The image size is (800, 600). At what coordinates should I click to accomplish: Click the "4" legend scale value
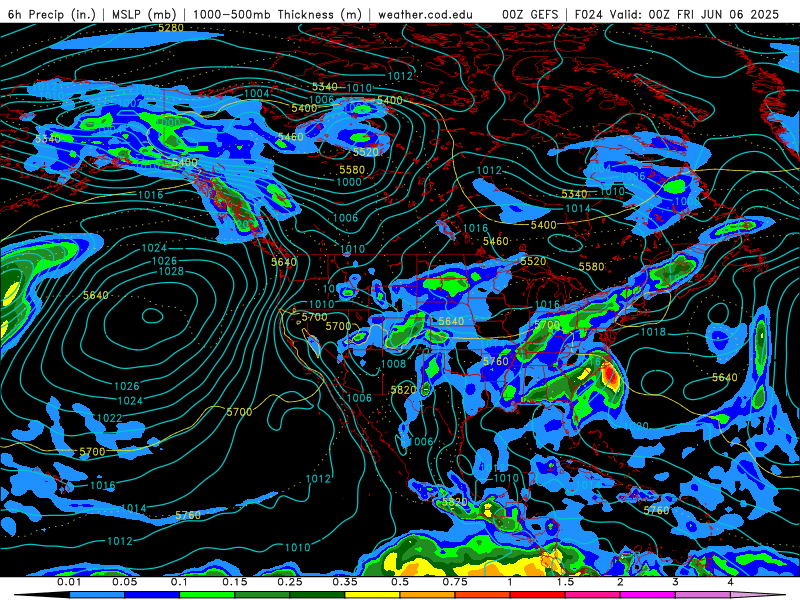pyautogui.click(x=731, y=582)
